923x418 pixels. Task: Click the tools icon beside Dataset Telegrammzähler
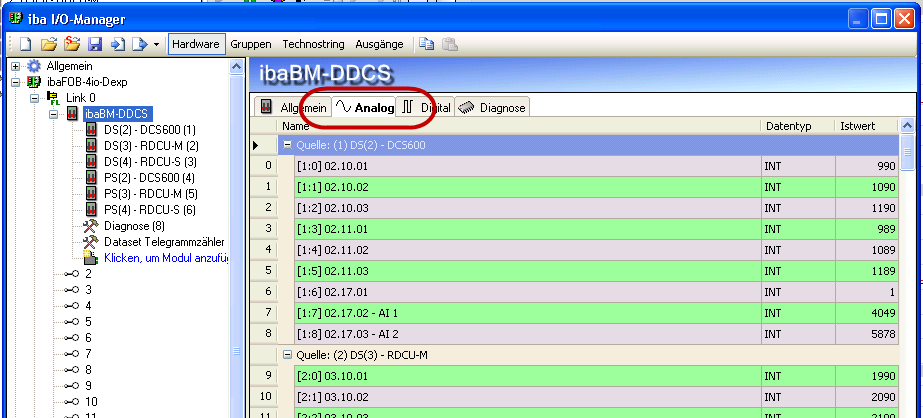click(91, 241)
